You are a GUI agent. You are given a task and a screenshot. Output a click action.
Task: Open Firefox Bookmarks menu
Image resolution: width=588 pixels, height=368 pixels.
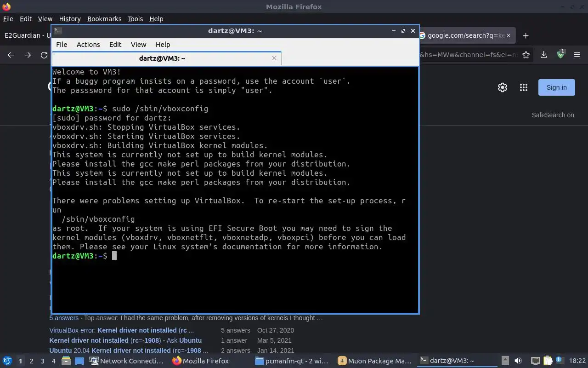click(104, 19)
